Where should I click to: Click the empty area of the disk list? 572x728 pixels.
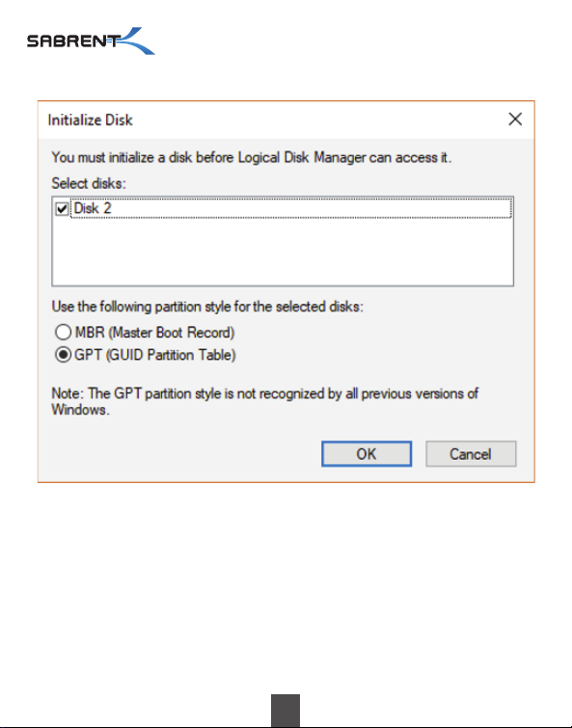(283, 252)
